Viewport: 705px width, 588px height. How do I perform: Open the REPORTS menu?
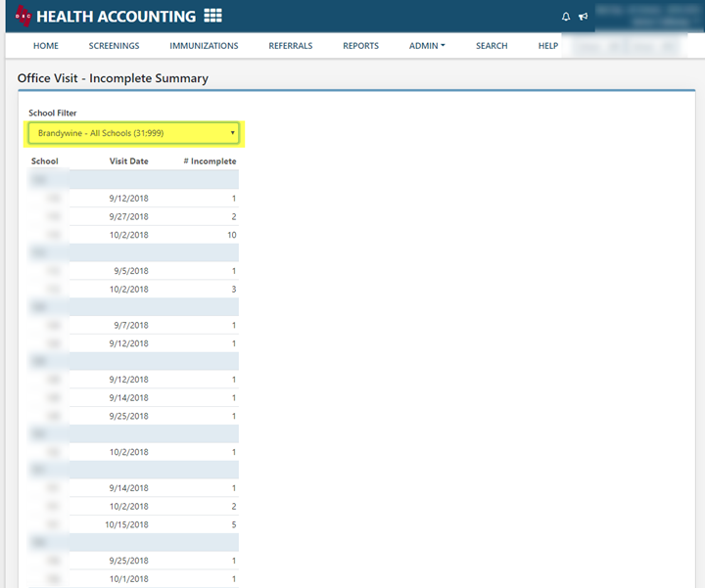coord(360,46)
